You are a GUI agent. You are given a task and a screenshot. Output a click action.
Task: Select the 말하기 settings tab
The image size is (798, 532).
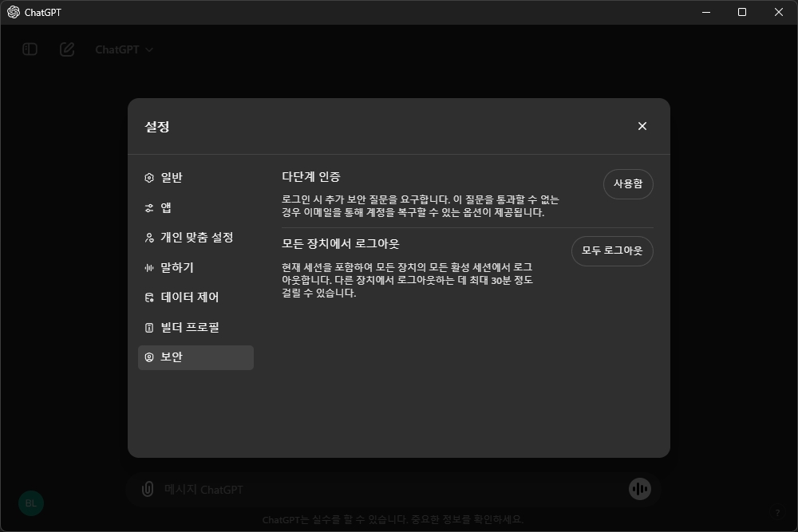pyautogui.click(x=196, y=267)
